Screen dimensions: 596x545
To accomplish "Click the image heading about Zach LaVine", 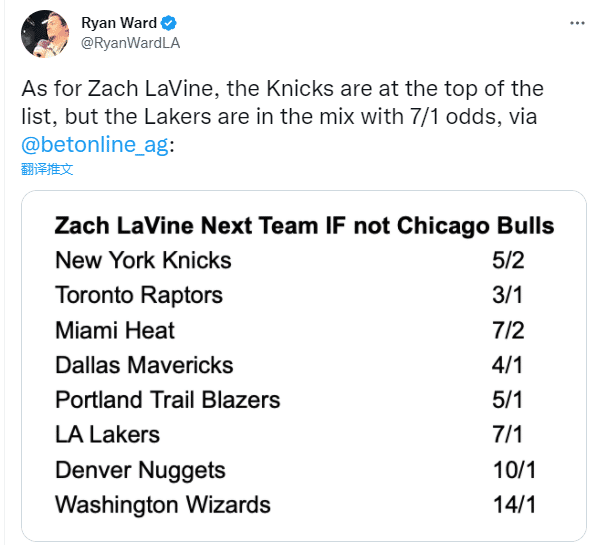I will [304, 226].
